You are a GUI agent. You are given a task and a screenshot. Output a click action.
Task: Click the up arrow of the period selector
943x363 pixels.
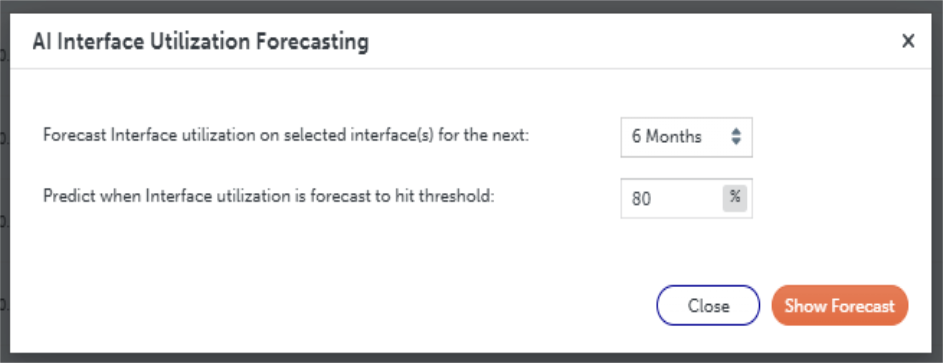736,132
